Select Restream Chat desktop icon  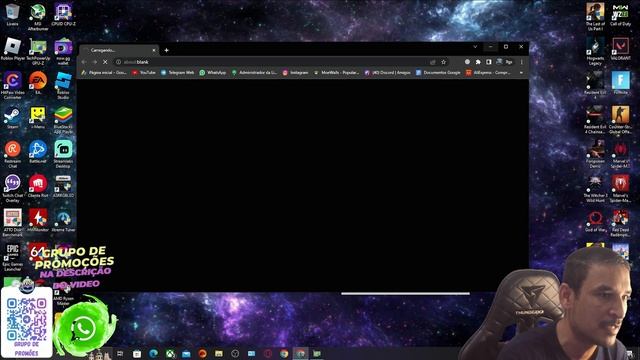click(13, 154)
